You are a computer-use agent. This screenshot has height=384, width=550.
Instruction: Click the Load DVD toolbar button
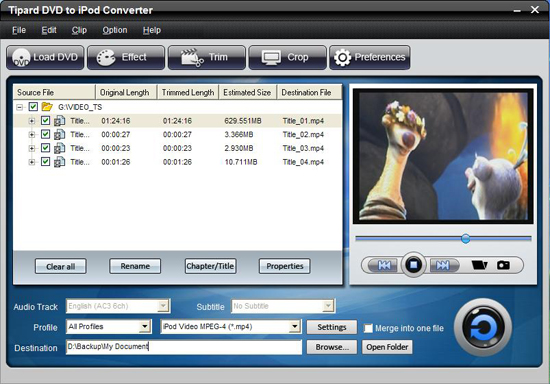[45, 57]
